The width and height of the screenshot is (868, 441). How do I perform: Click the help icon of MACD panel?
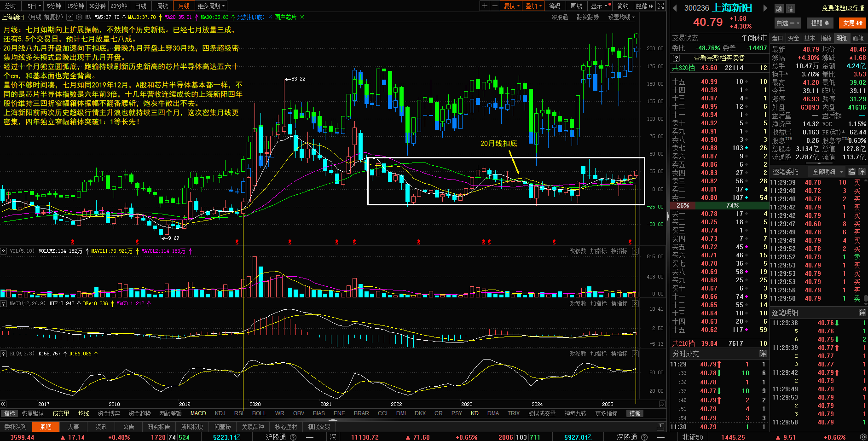coord(4,303)
